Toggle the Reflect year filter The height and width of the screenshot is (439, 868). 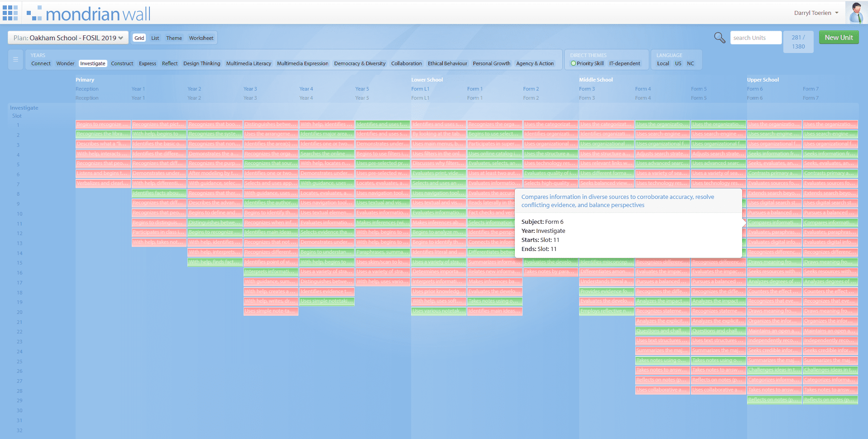pyautogui.click(x=170, y=63)
